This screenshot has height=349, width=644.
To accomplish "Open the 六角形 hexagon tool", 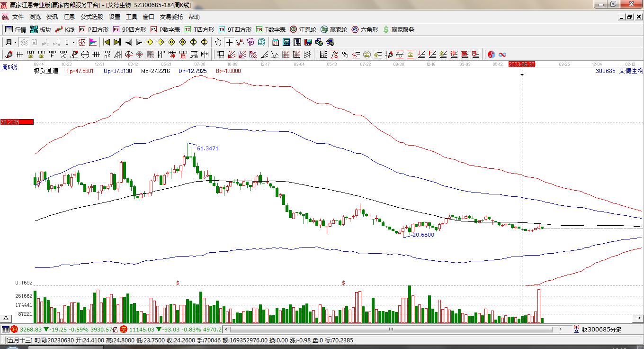I will click(365, 29).
